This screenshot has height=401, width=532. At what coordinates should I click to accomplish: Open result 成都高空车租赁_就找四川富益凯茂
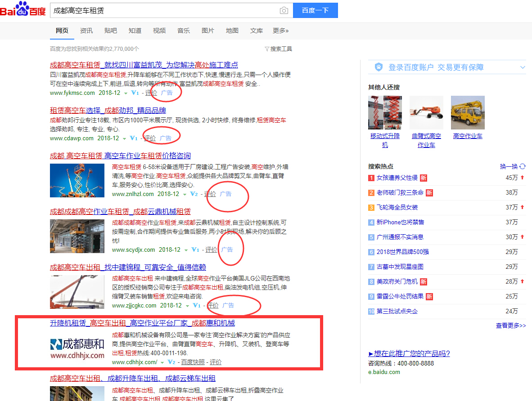point(144,65)
